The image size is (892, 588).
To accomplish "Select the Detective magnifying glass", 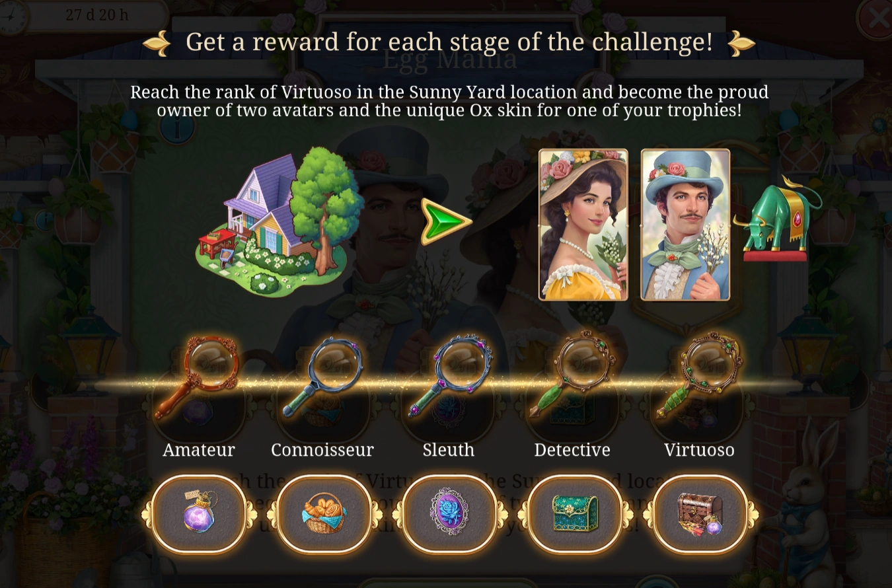I will click(x=572, y=375).
